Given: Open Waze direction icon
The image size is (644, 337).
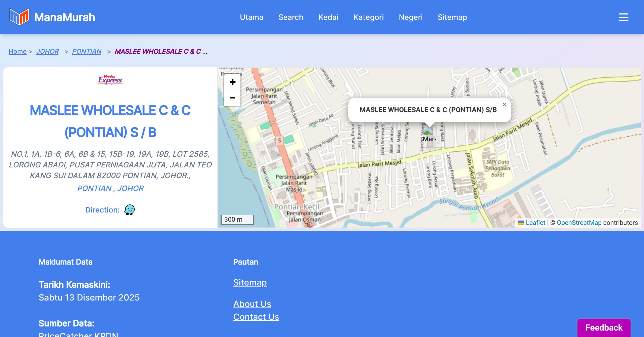Looking at the screenshot, I should tap(129, 210).
